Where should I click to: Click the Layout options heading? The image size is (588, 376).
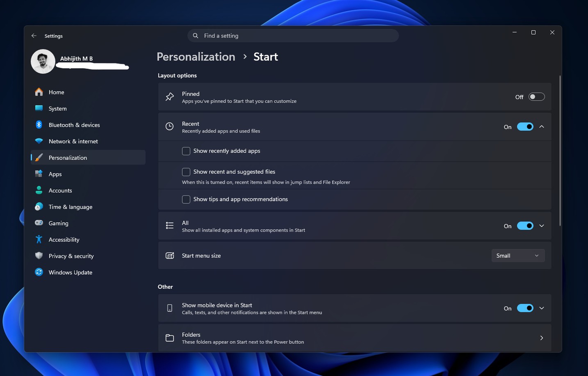tap(177, 75)
